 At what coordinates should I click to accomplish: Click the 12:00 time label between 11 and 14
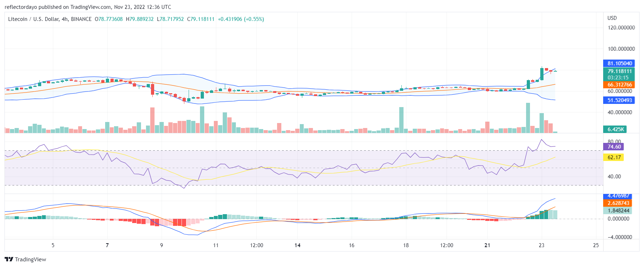[x=257, y=245]
